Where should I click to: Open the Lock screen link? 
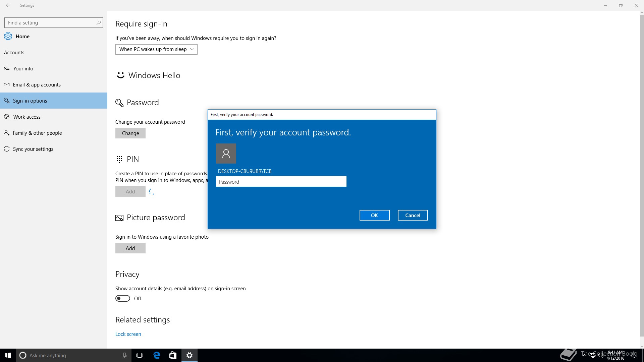pyautogui.click(x=128, y=334)
